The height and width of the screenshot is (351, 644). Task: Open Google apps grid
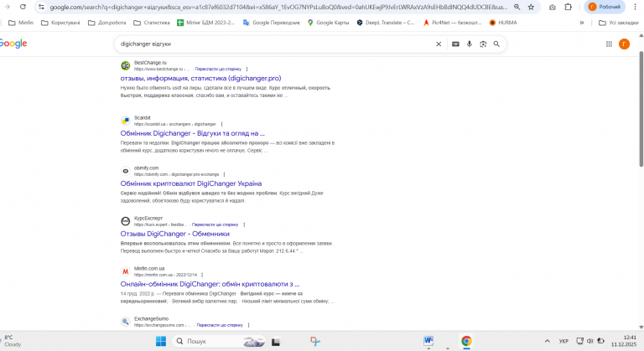(x=609, y=44)
